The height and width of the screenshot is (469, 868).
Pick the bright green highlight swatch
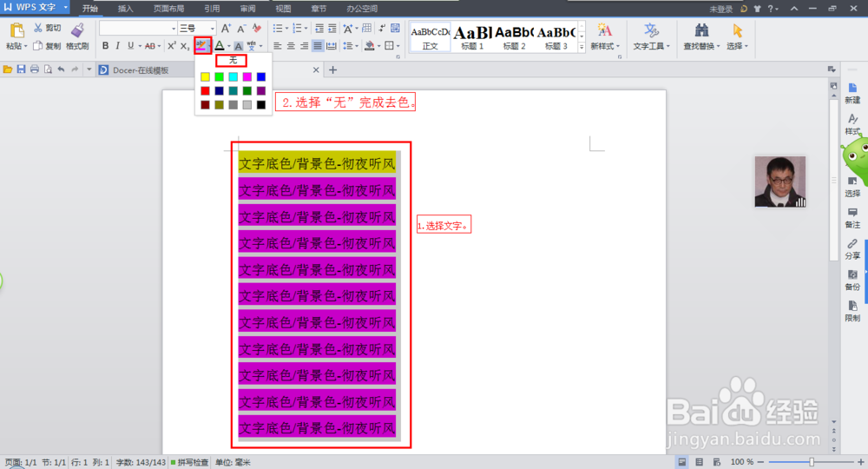[x=220, y=77]
